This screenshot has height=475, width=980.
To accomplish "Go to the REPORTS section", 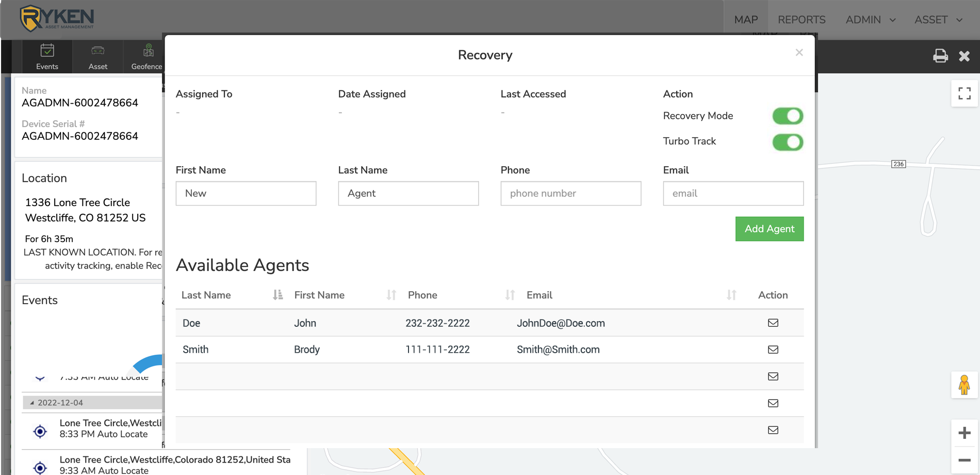I will (x=802, y=20).
